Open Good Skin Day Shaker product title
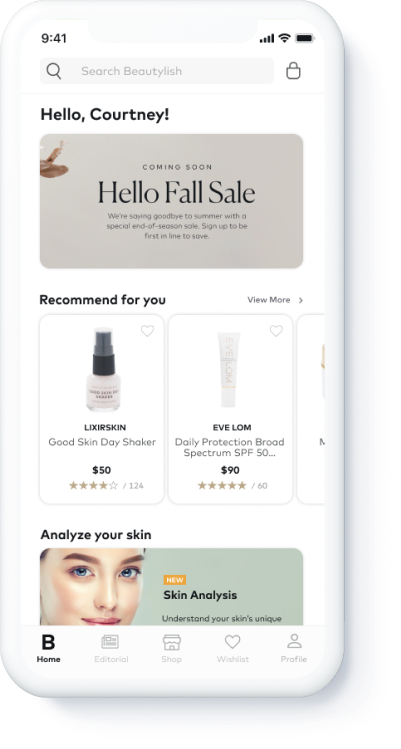The width and height of the screenshot is (401, 749). (102, 442)
